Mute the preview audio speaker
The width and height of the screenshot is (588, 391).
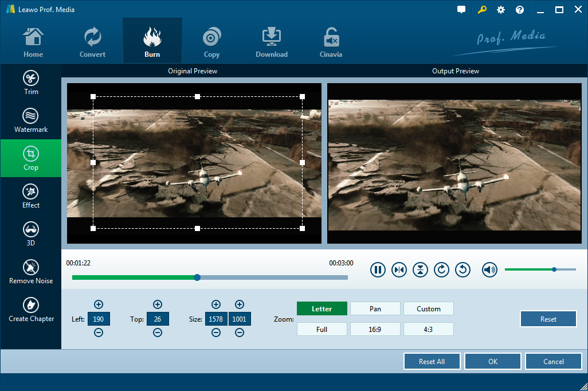489,269
